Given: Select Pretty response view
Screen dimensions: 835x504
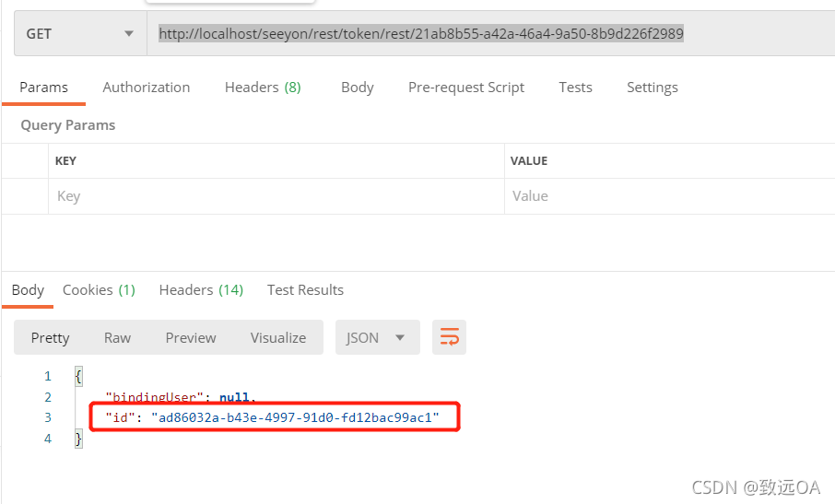Looking at the screenshot, I should pos(50,338).
